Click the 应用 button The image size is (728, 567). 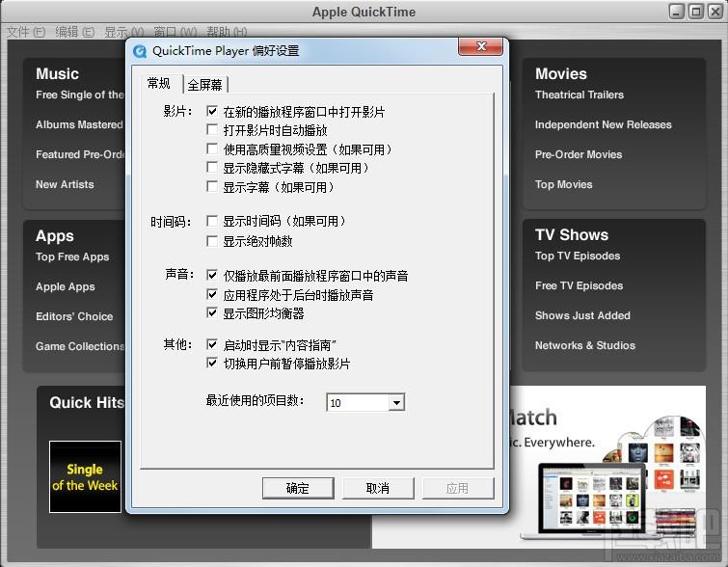[x=458, y=488]
